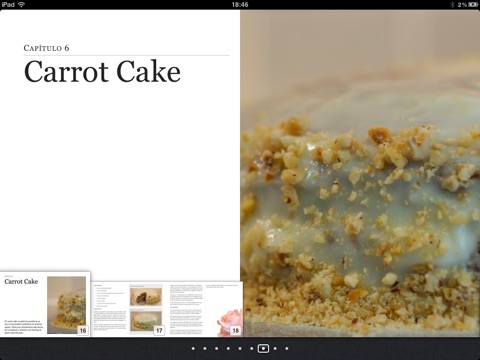Jump to the third chapter dot
The height and width of the screenshot is (360, 480).
pyautogui.click(x=216, y=348)
